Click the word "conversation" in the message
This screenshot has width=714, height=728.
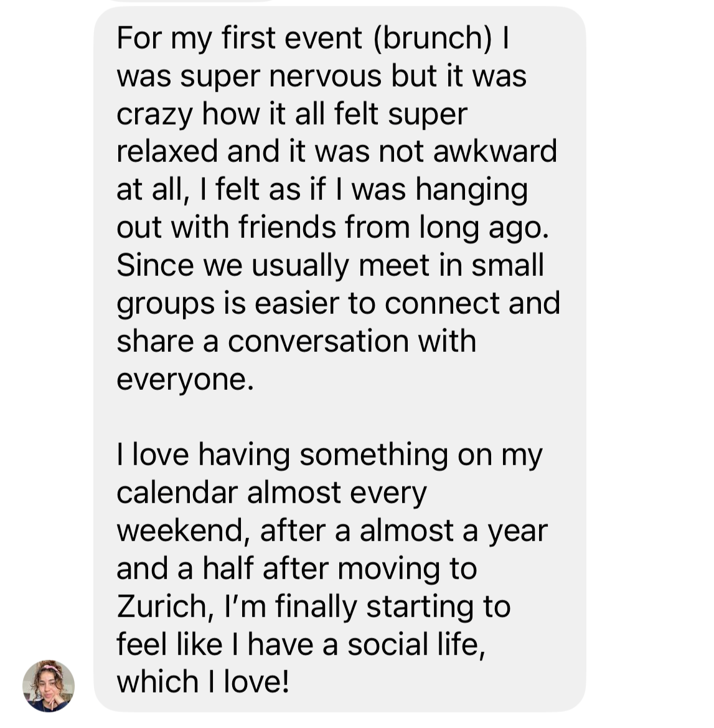coord(319,341)
